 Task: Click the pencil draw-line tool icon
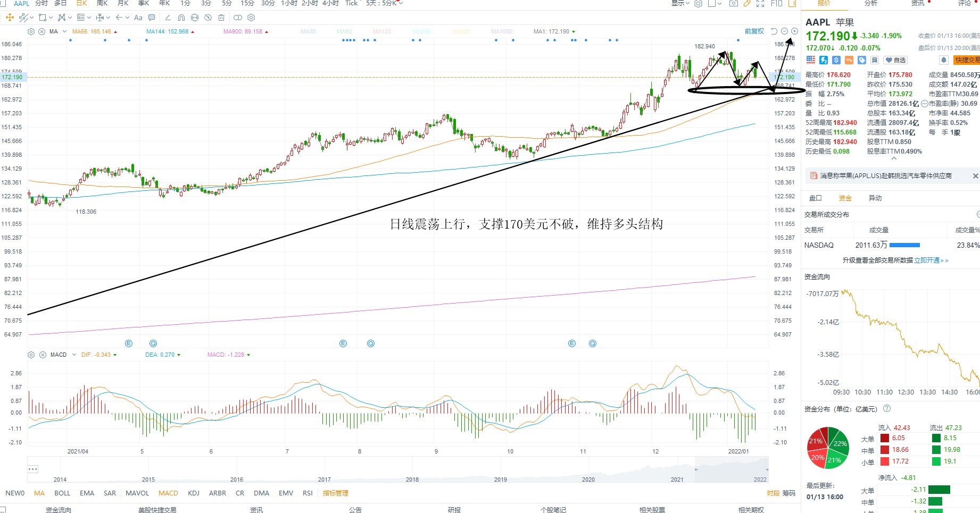click(x=168, y=18)
